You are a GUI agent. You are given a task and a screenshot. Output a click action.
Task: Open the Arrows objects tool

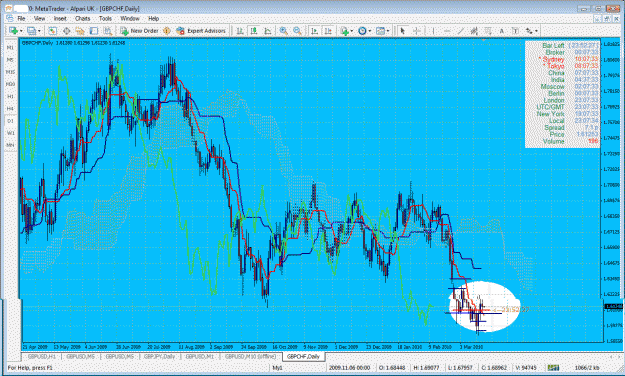[529, 31]
